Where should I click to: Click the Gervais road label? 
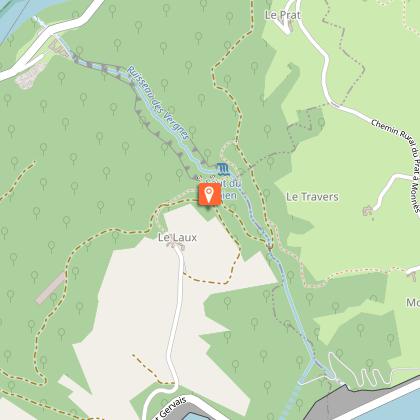171,409
